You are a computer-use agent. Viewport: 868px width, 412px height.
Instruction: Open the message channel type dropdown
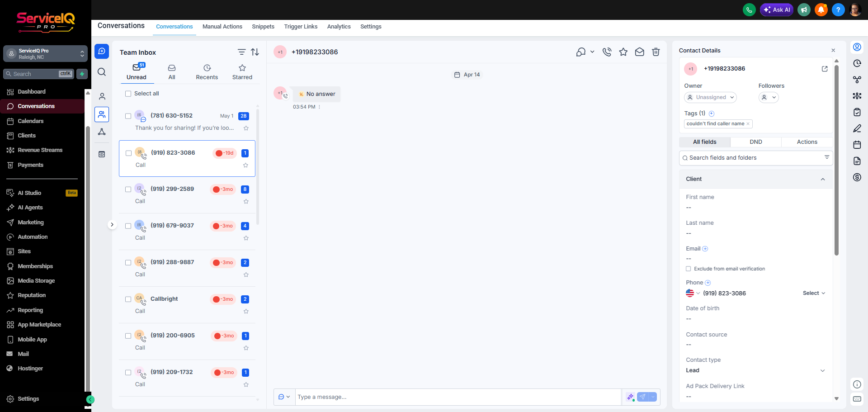click(x=284, y=397)
